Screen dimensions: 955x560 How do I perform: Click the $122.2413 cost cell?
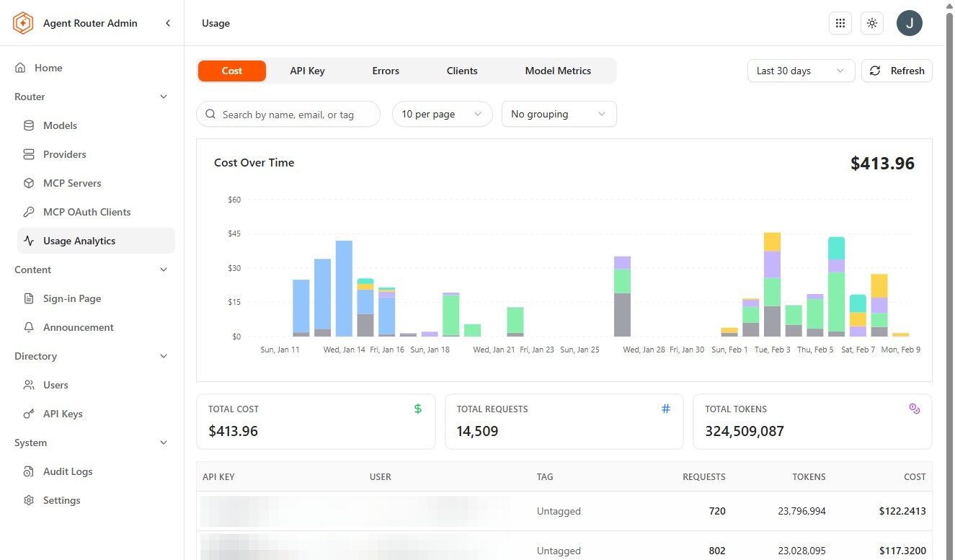(902, 511)
